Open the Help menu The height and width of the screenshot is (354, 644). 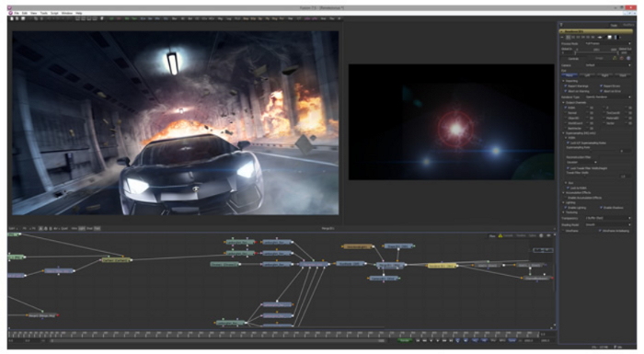(79, 13)
